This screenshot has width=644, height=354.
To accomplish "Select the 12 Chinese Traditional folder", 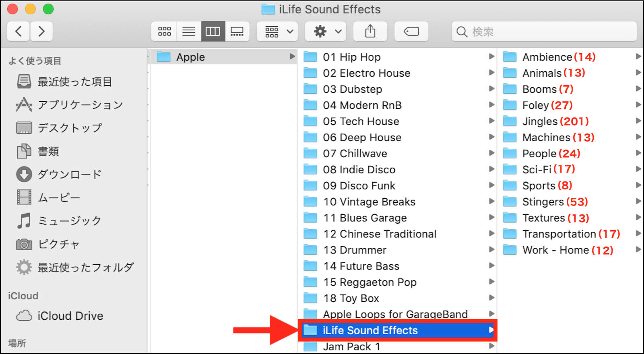I will [x=397, y=234].
